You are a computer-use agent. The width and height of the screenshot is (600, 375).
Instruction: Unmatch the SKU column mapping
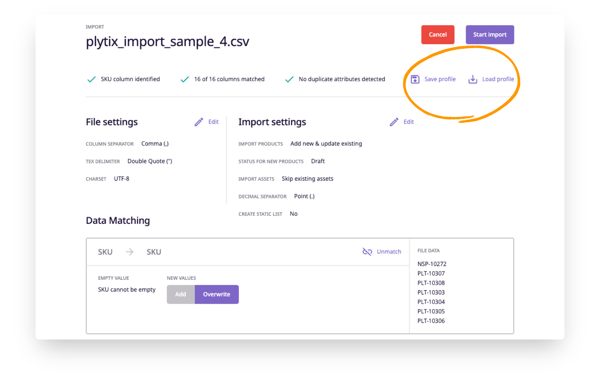(389, 251)
